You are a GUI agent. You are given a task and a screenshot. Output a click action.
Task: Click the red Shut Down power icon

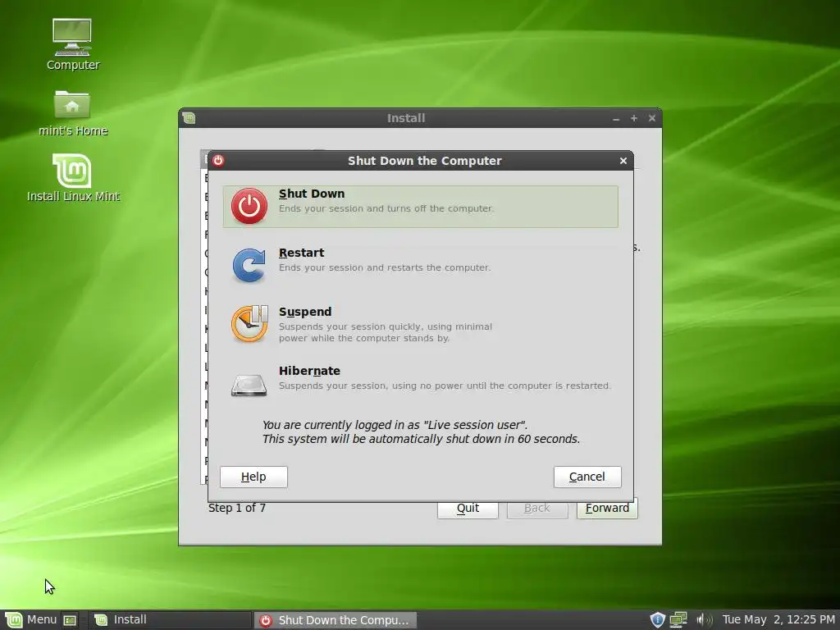pyautogui.click(x=249, y=206)
